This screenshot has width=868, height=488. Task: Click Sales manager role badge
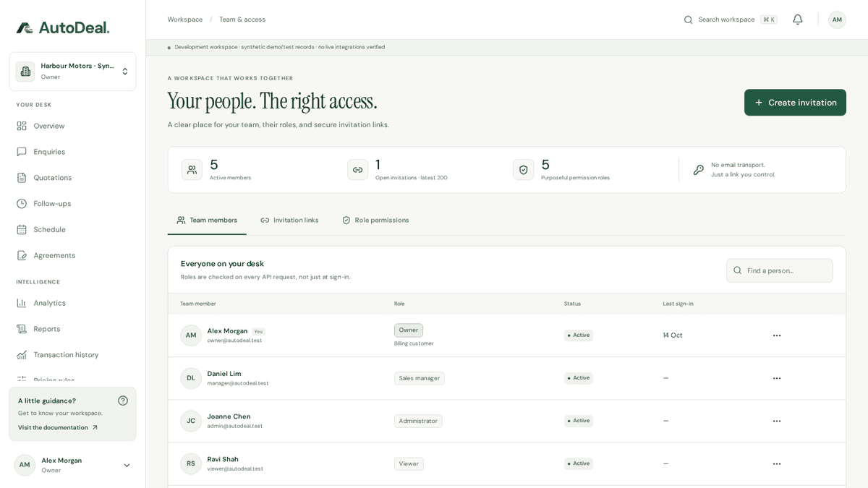[x=420, y=378]
